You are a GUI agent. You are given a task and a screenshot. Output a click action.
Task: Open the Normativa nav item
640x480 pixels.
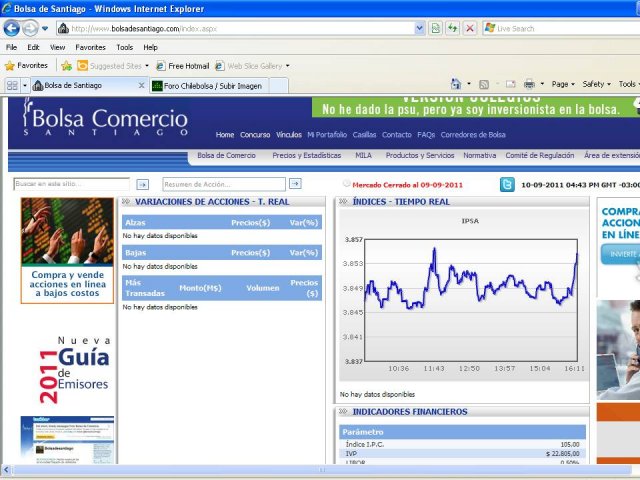point(480,156)
